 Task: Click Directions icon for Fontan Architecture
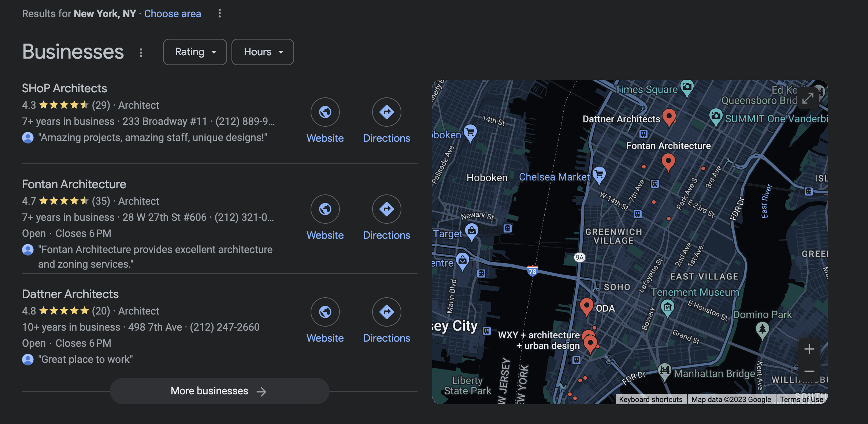pyautogui.click(x=386, y=209)
